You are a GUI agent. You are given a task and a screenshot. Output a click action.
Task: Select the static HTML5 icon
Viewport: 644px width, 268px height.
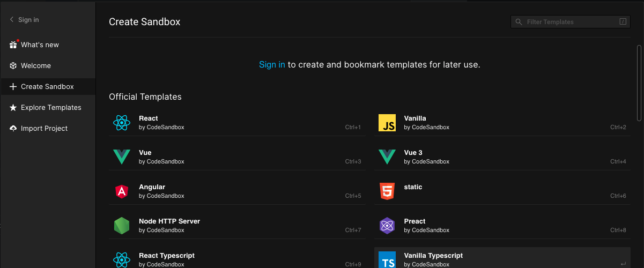click(x=387, y=191)
